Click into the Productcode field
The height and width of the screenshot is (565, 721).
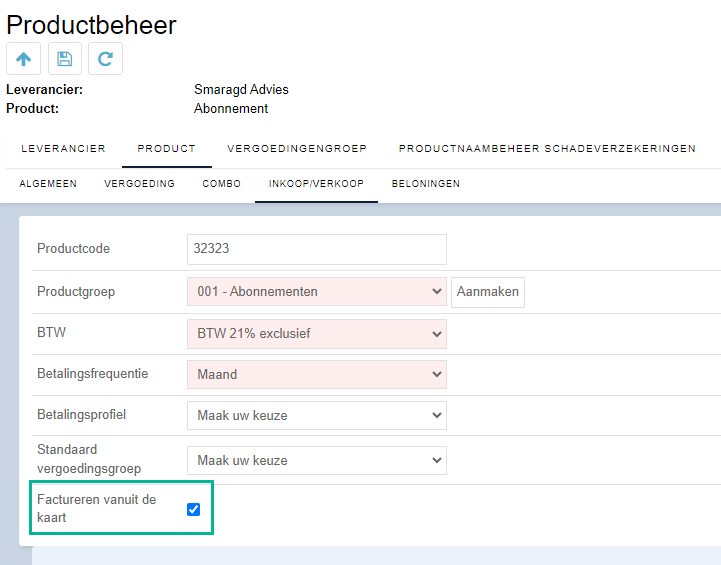(317, 249)
